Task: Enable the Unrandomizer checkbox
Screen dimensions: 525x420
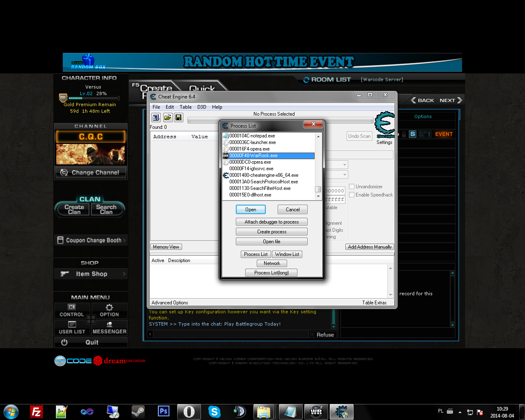Action: click(352, 186)
